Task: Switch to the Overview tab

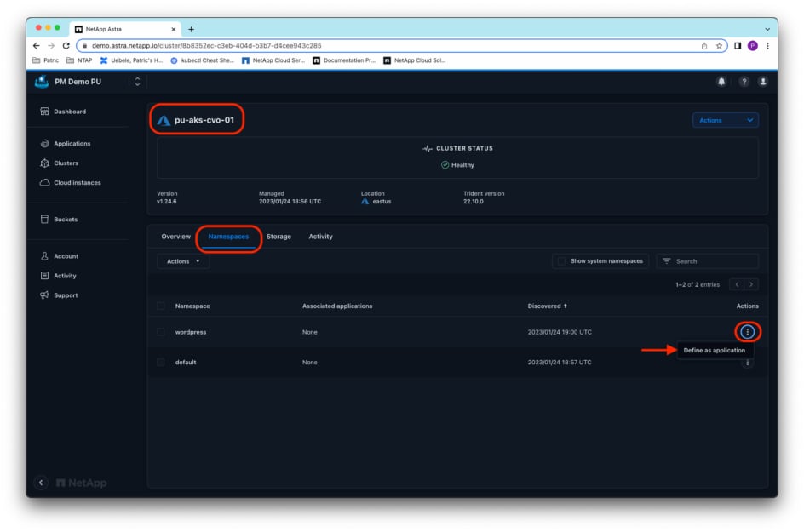Action: click(x=175, y=237)
